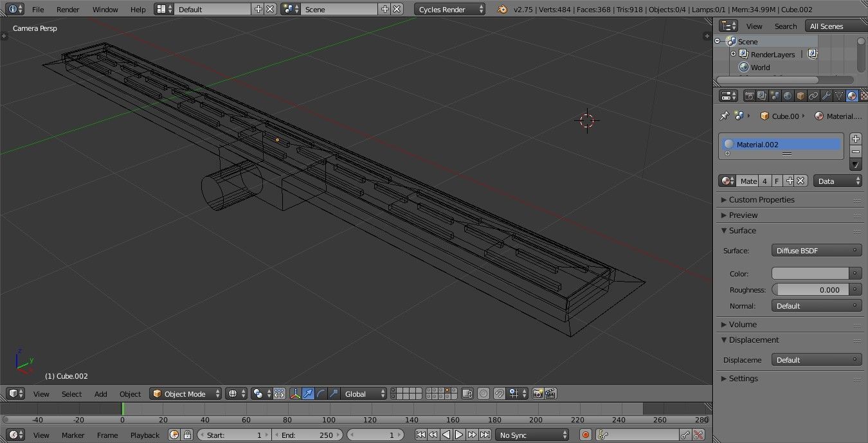This screenshot has width=868, height=443.
Task: Open the Render menu
Action: (68, 9)
